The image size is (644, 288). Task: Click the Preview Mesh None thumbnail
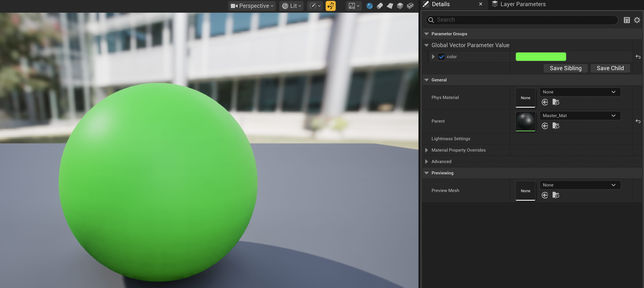click(525, 191)
